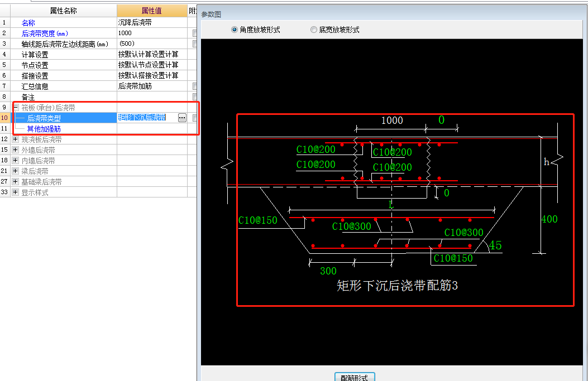Click the 400 depth value in diagram
The width and height of the screenshot is (588, 381).
(x=549, y=219)
